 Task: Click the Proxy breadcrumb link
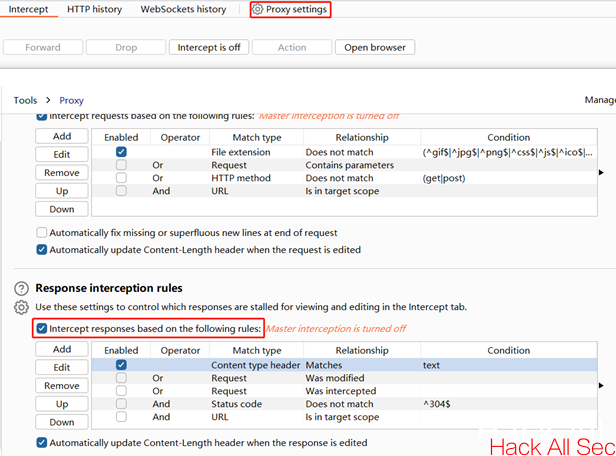point(72,100)
